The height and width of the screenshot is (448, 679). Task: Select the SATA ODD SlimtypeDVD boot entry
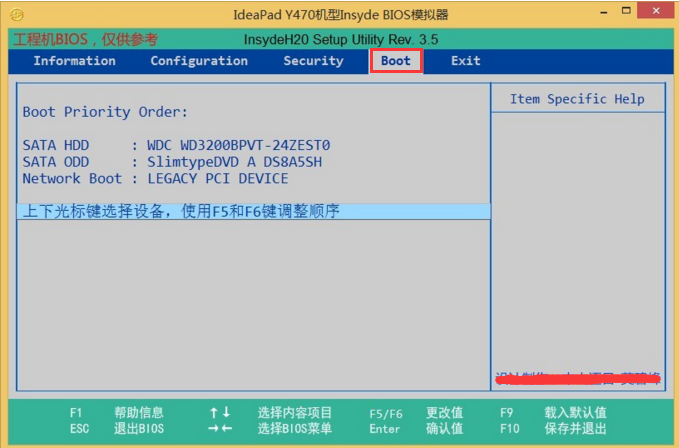pos(172,162)
